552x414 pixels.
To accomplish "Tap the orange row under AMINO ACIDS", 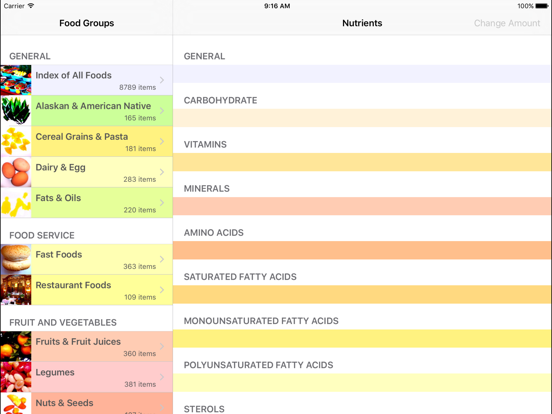I will point(361,250).
